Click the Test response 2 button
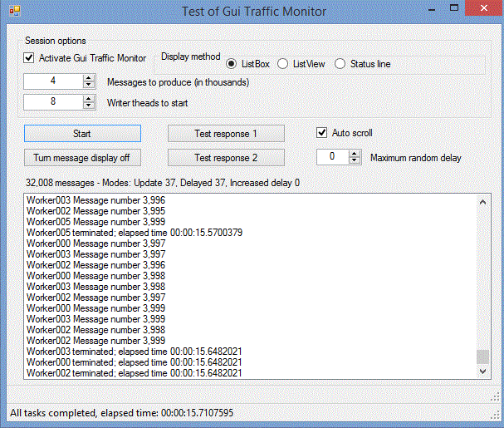Viewport: 504px width, 428px height. [226, 157]
